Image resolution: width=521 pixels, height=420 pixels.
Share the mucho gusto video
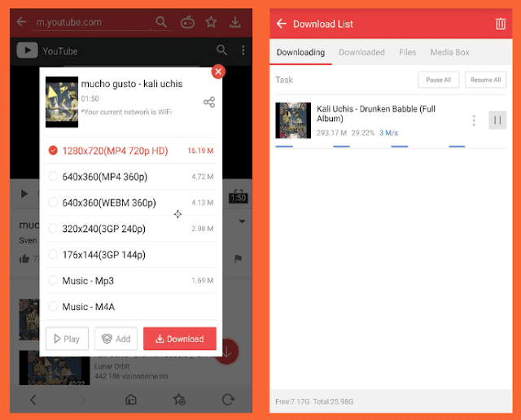209,102
